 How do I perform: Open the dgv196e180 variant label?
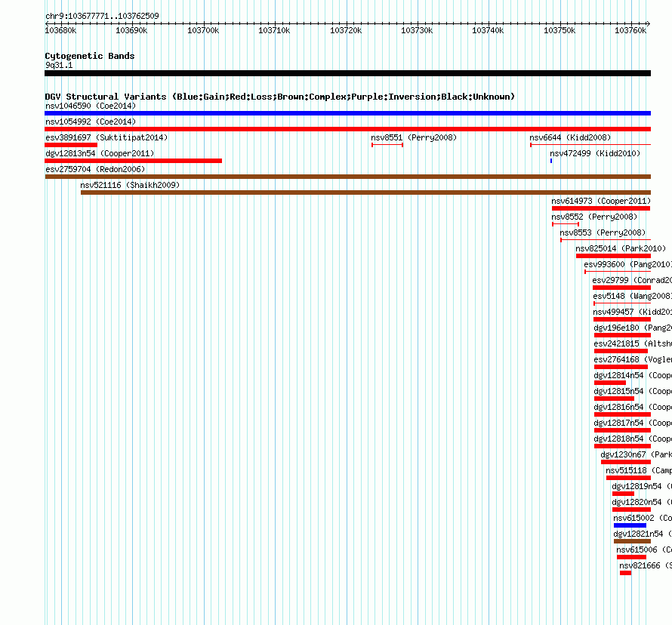(633, 328)
